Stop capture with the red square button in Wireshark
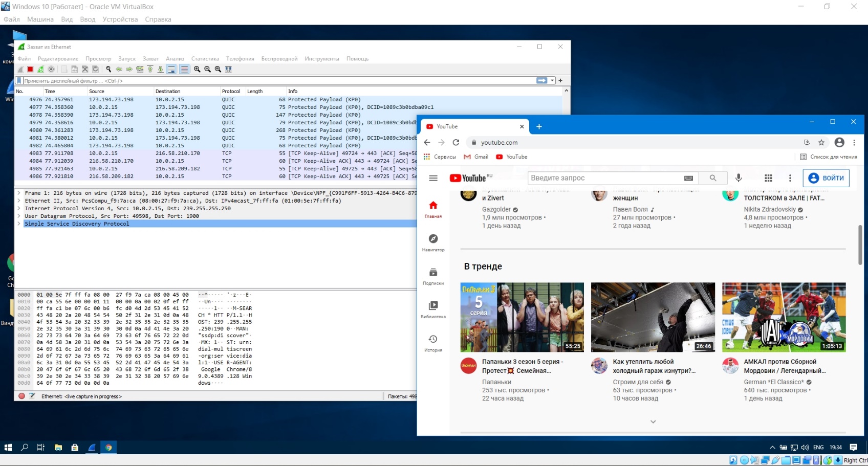Viewport: 868px width, 466px height. [x=30, y=69]
